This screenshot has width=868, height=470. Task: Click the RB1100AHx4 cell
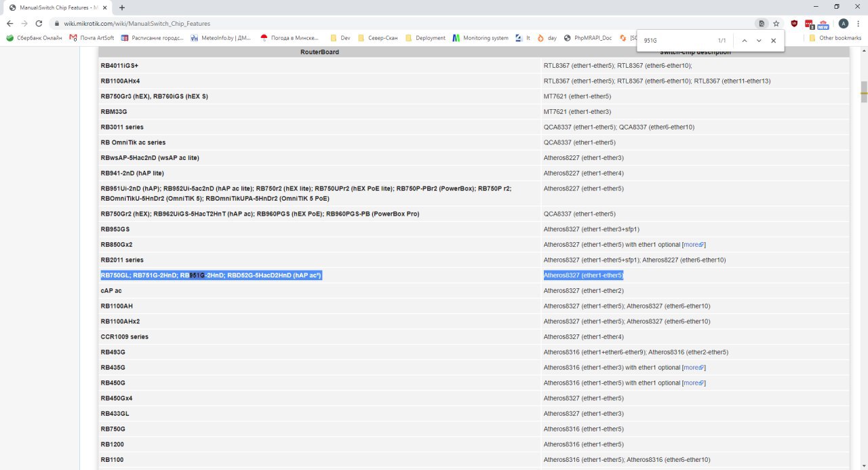click(319, 81)
